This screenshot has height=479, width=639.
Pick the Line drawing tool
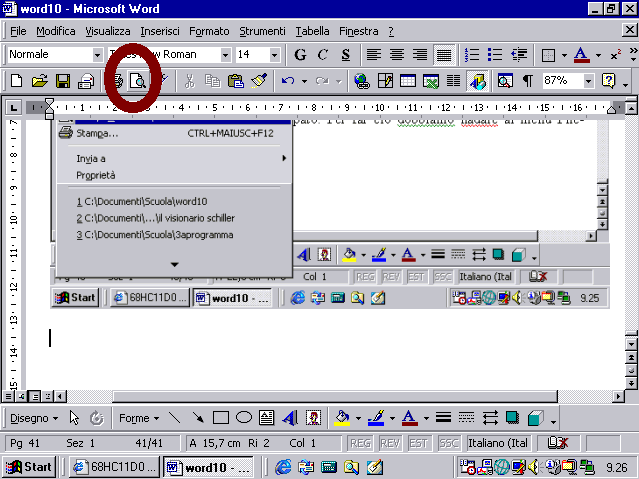tap(174, 417)
